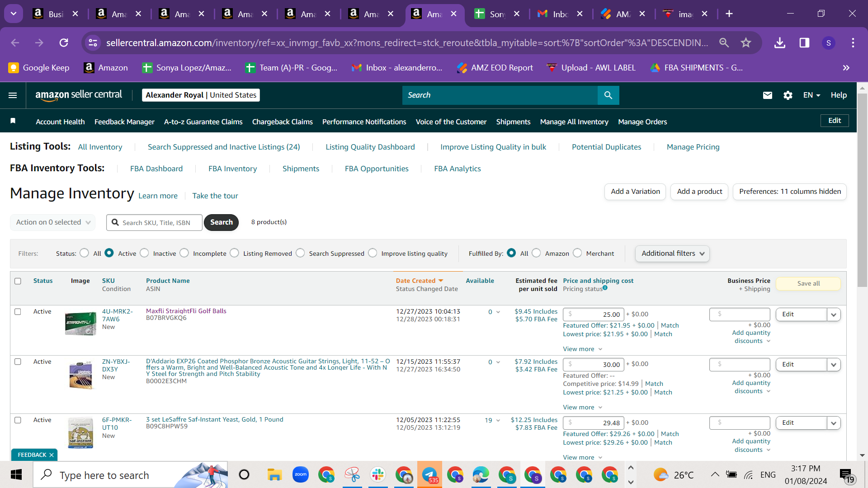The width and height of the screenshot is (868, 488).
Task: Open the Chrome three-dot menu
Action: [x=853, y=43]
